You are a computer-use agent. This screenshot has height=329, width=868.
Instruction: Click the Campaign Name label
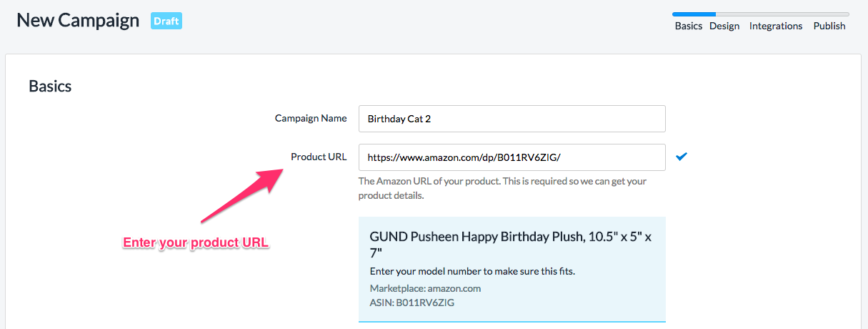(x=311, y=118)
